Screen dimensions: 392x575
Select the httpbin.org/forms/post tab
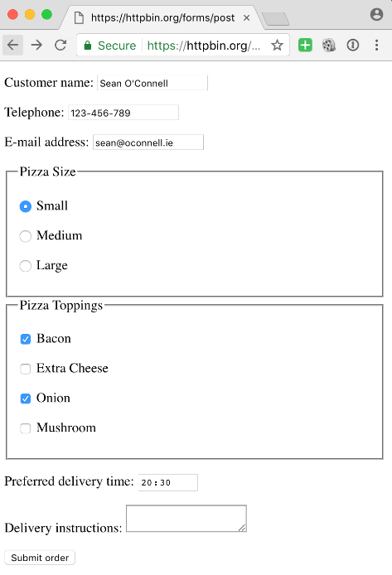pos(162,17)
